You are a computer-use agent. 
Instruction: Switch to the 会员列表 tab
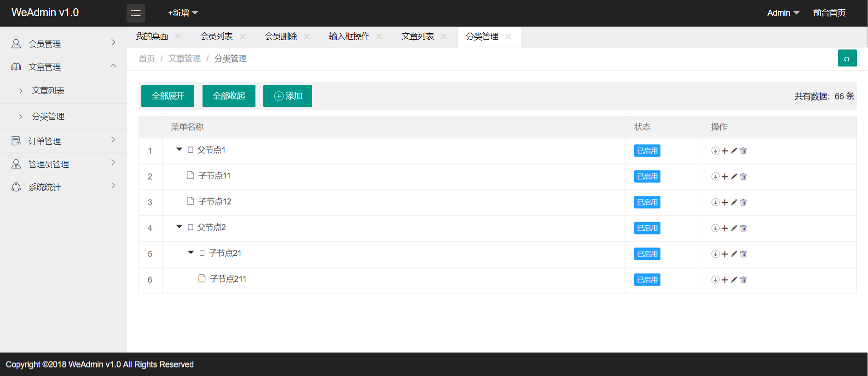(x=216, y=36)
